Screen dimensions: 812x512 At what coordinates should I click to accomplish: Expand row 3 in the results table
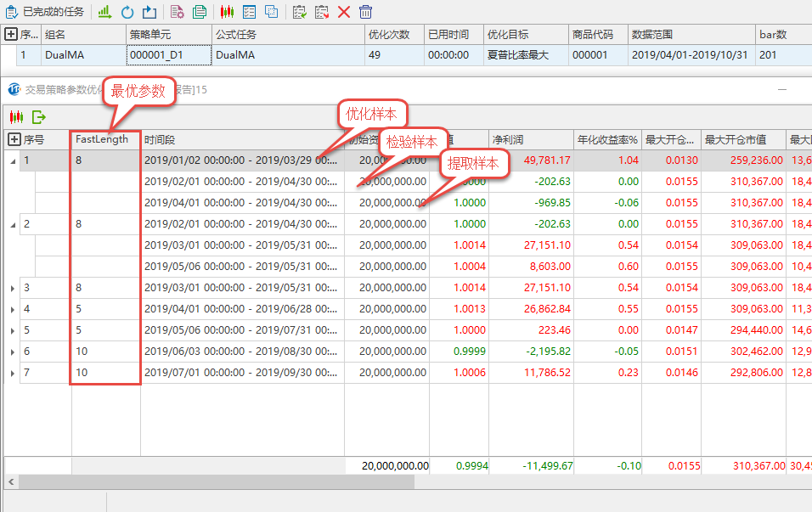[12, 288]
